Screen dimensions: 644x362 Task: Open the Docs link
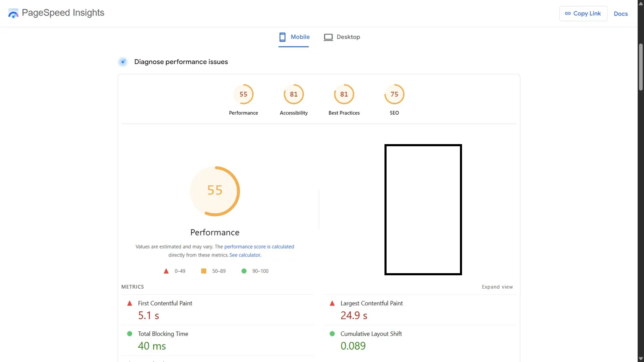tap(621, 13)
